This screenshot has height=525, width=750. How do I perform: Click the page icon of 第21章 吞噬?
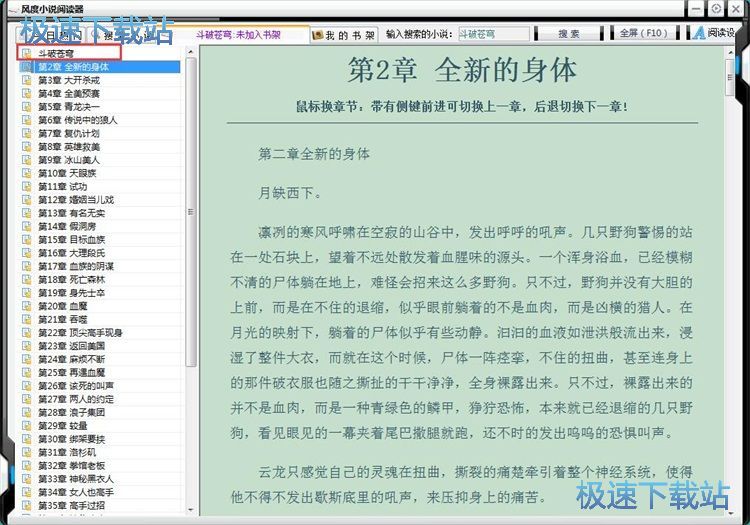coord(27,319)
